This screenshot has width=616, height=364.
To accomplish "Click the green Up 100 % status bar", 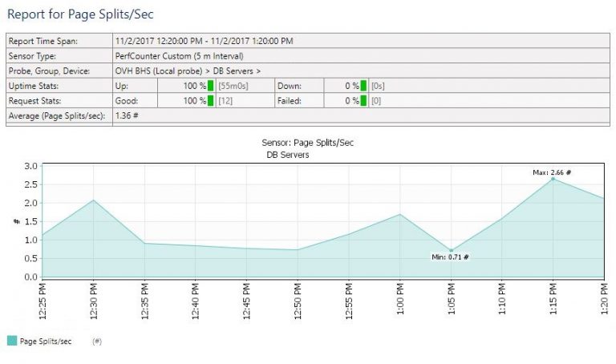I will click(211, 86).
